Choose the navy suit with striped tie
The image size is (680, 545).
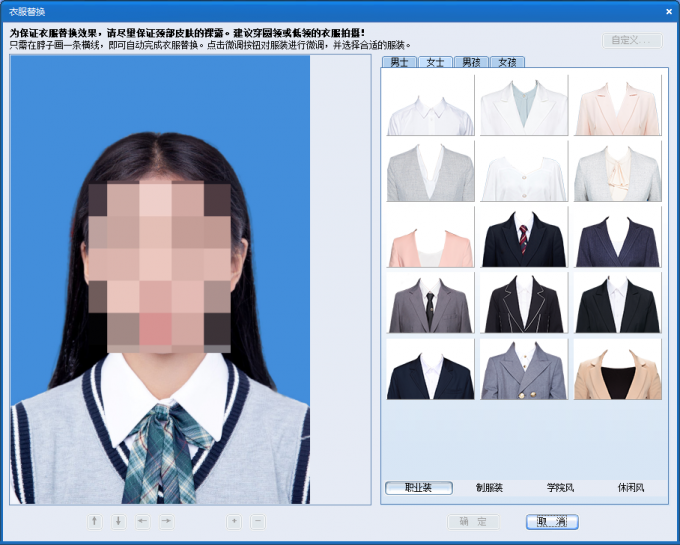coord(524,237)
